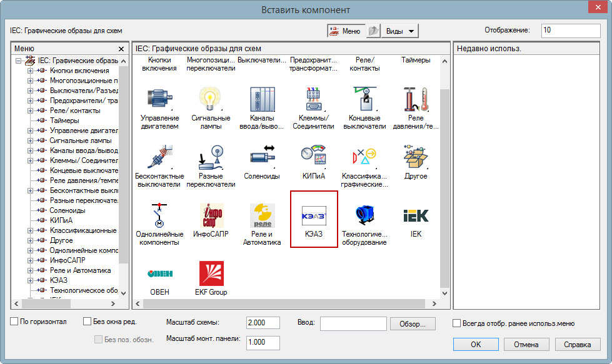The height and width of the screenshot is (364, 612).
Task: Select the КИПиА gauge icon
Action: (x=313, y=157)
